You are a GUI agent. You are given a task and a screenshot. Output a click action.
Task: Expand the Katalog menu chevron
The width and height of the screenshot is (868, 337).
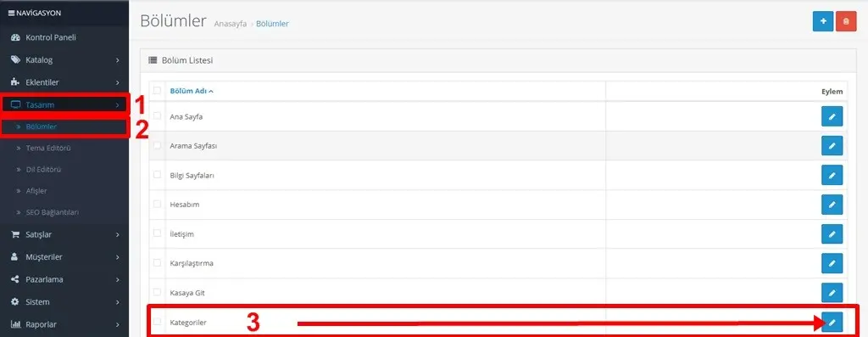[x=117, y=60]
